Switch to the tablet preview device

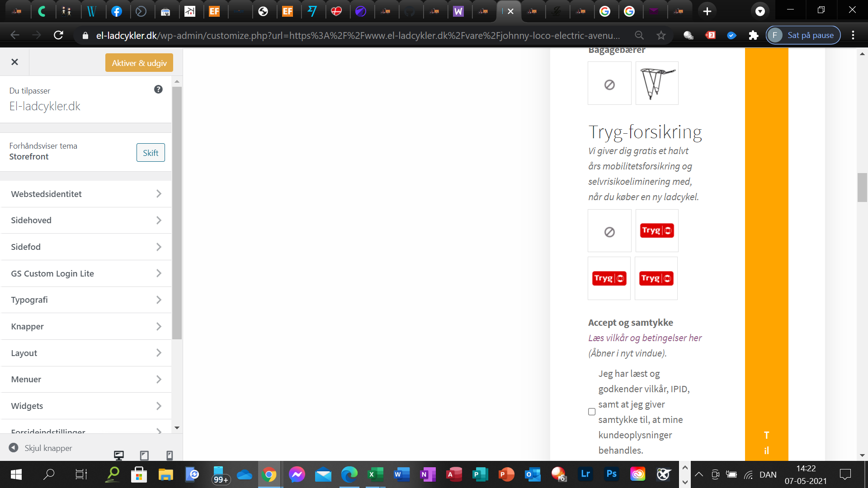[x=144, y=455]
